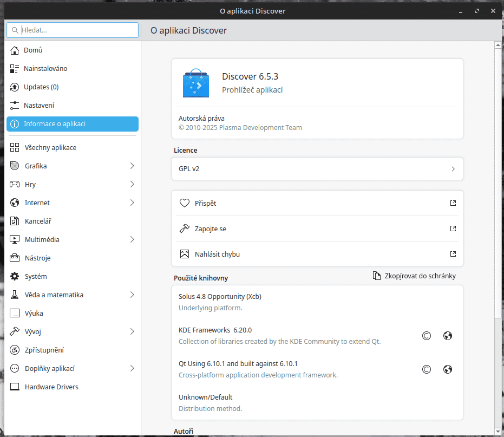Click the Nástroje toolbox icon
The width and height of the screenshot is (504, 437).
coord(15,258)
